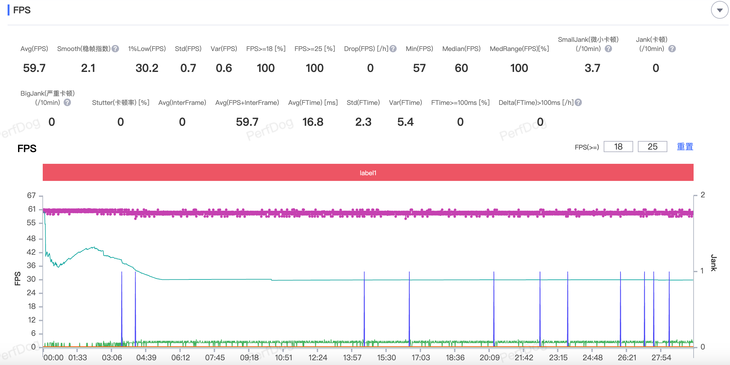Open help icon next to Drop(FPS) [/h]
Image resolution: width=730 pixels, height=365 pixels.
(393, 48)
